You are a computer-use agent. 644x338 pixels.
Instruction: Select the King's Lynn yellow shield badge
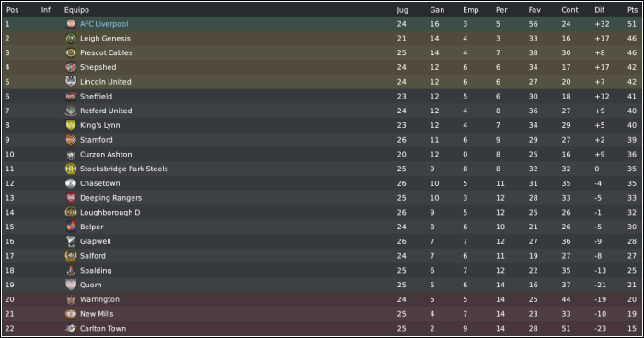pos(71,125)
